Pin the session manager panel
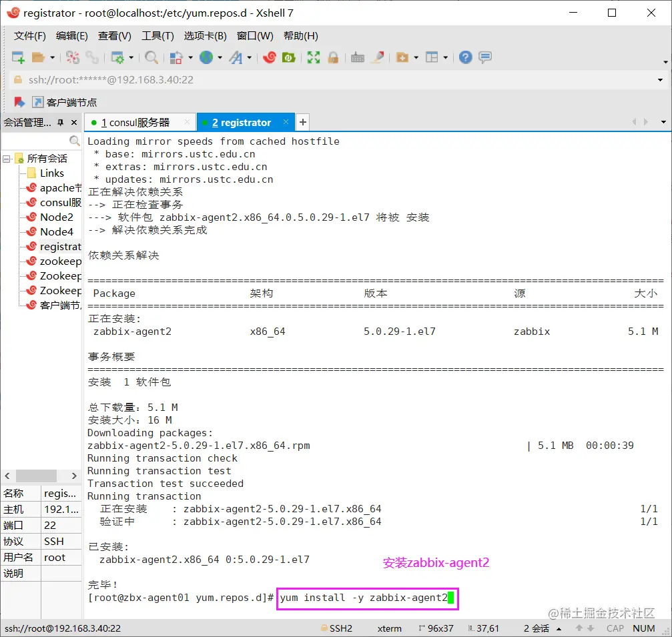The width and height of the screenshot is (672, 637). click(61, 123)
